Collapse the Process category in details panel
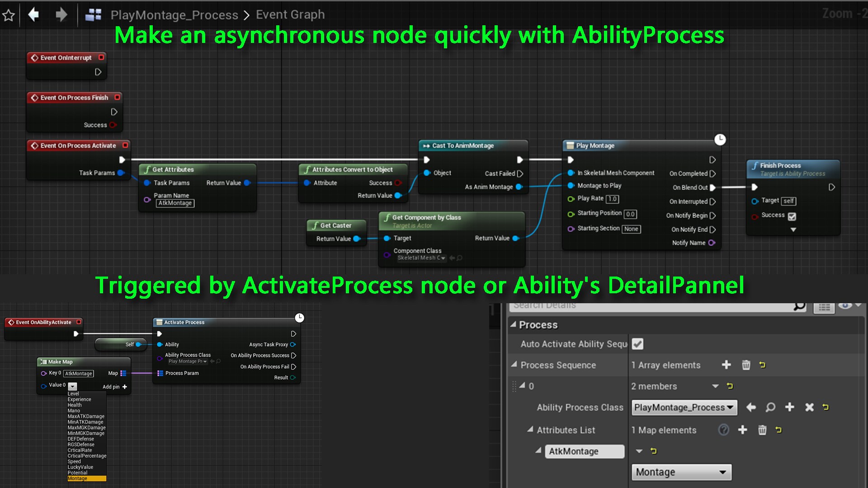 514,325
